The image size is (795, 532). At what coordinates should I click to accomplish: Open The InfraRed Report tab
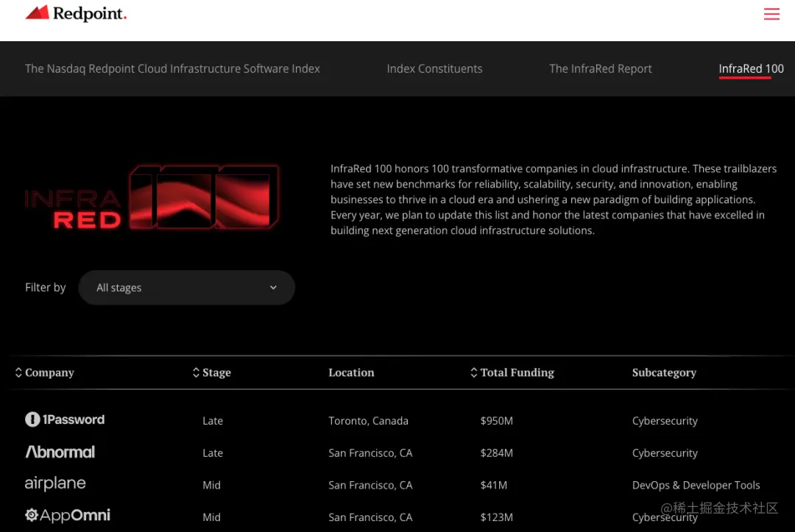(x=601, y=68)
